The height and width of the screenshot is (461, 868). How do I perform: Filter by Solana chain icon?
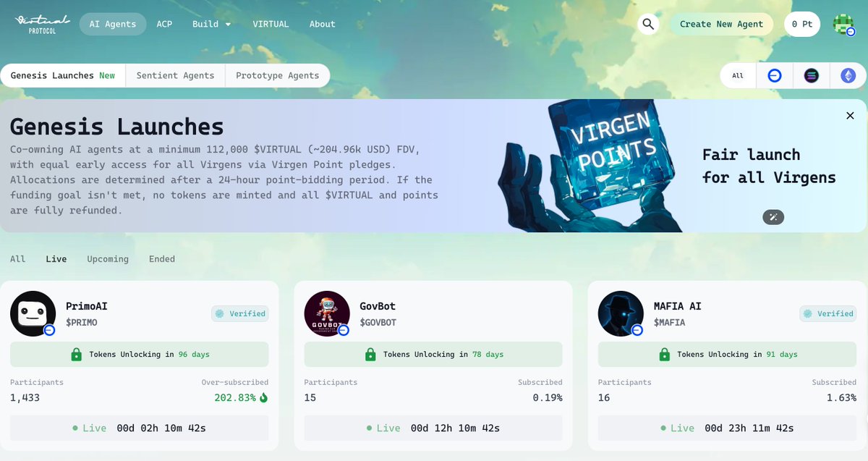(x=812, y=75)
